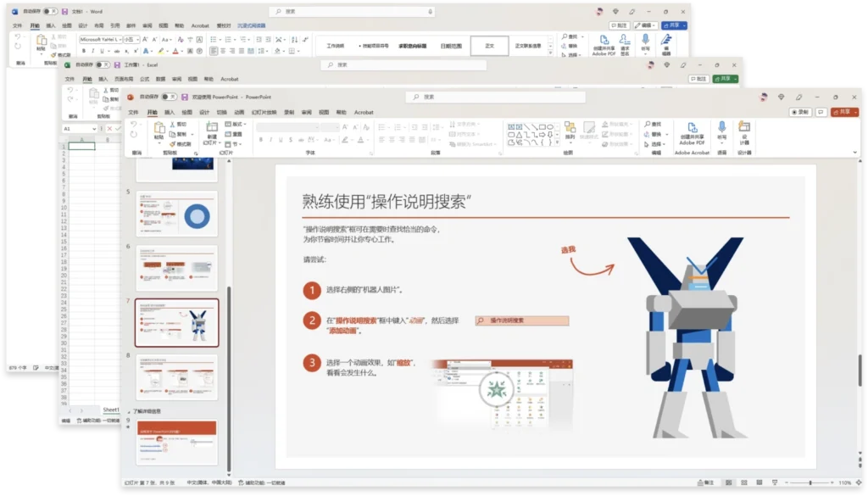Toggle Bold in Word font group
868x496 pixels.
pos(84,51)
